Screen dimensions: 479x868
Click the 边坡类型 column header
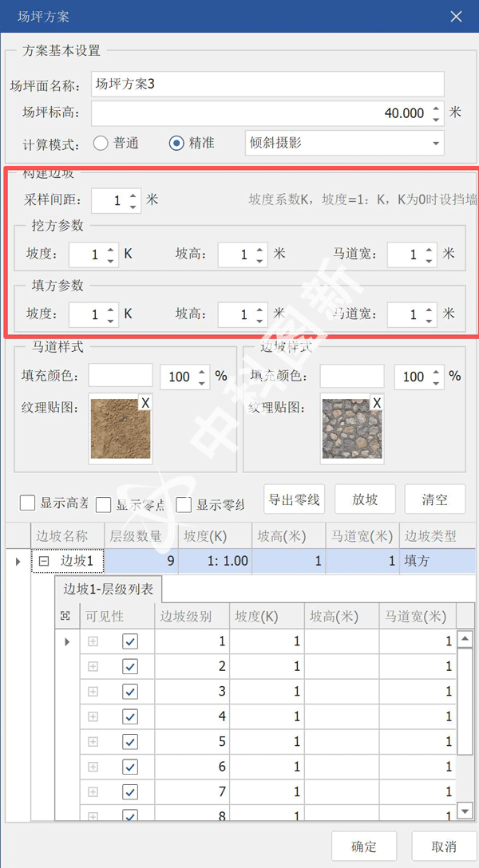coord(430,536)
